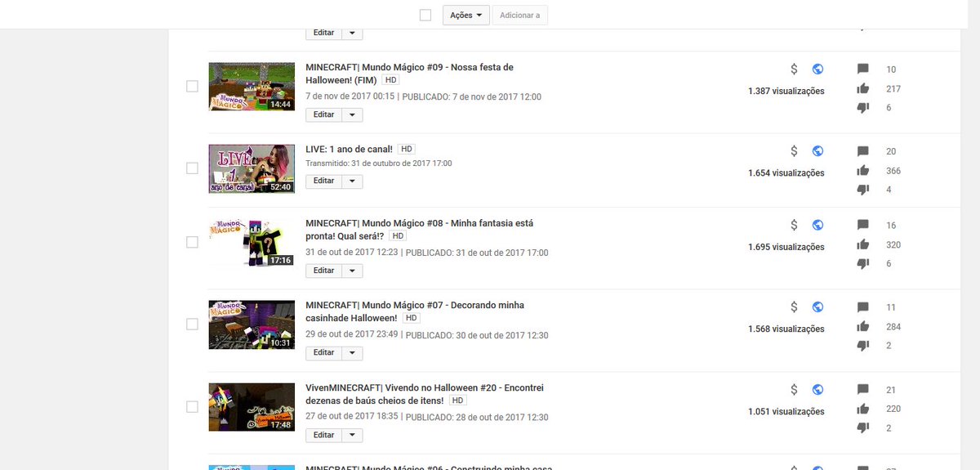Open the Ações dropdown menu
Viewport: 980px width, 470px height.
466,15
